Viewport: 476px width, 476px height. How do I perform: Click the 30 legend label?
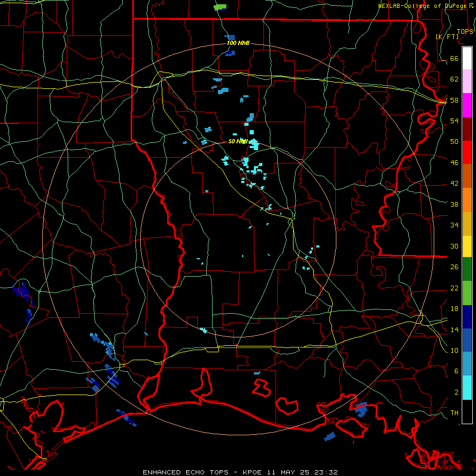(x=454, y=246)
